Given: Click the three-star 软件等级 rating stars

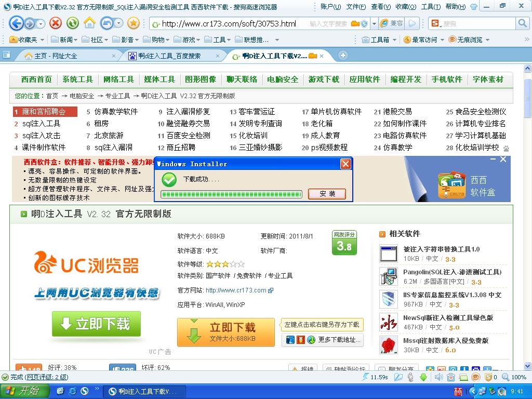Looking at the screenshot, I should 225,264.
